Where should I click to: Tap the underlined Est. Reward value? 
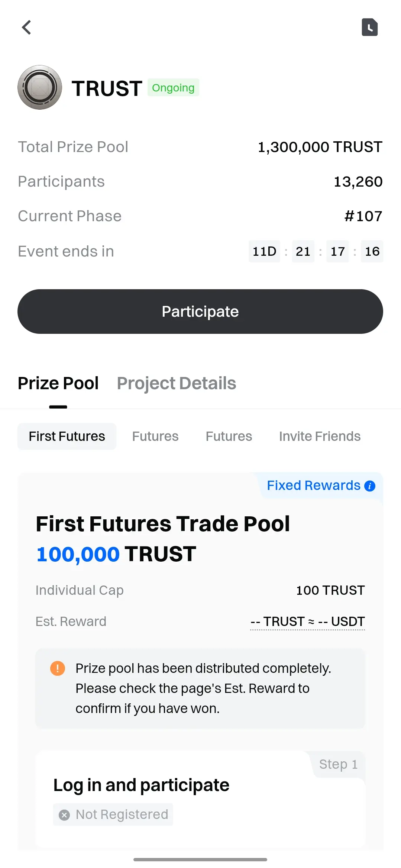(308, 622)
